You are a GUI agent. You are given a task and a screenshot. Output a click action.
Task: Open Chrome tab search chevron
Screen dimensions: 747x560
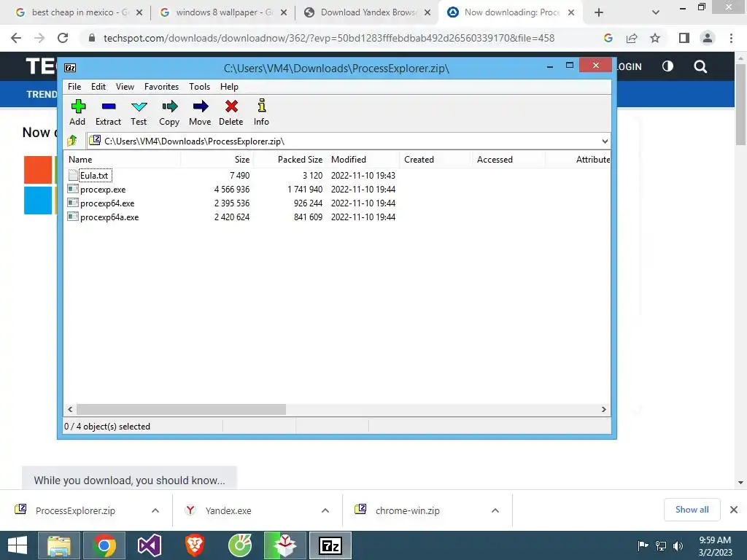[656, 12]
